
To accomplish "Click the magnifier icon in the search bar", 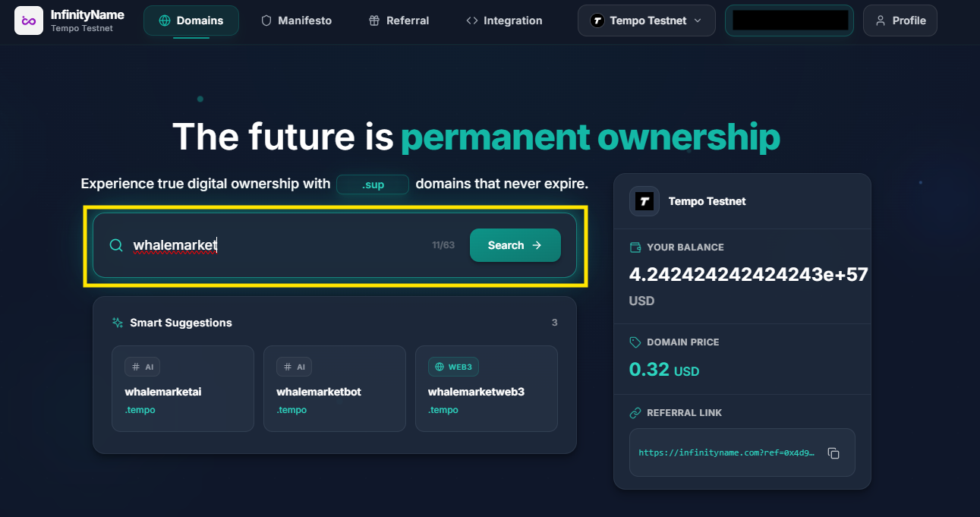I will 115,245.
